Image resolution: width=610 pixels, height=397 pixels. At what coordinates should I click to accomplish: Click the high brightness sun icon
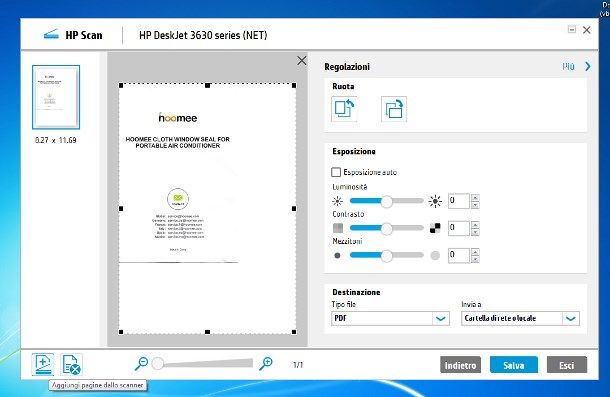(x=435, y=201)
